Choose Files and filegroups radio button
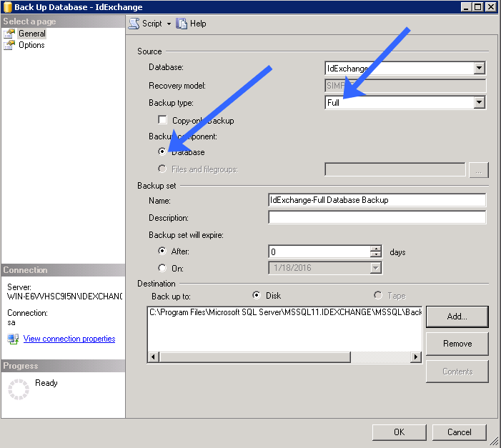501x448 pixels. (162, 169)
